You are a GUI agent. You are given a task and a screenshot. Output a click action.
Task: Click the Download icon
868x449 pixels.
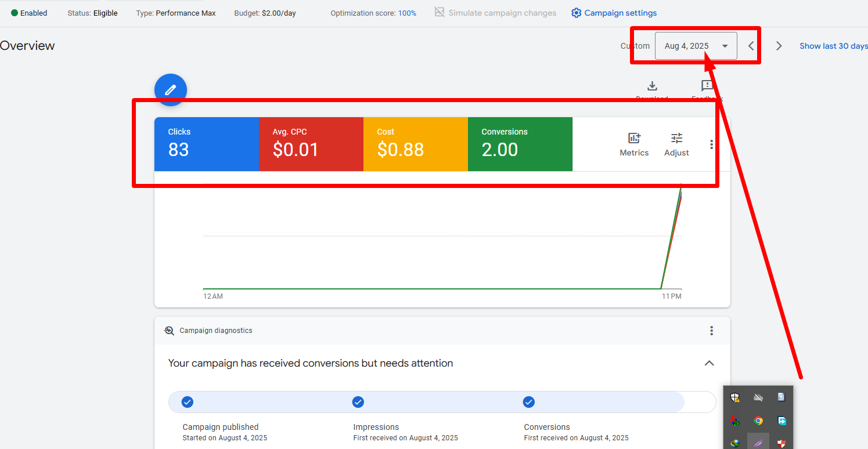coord(652,86)
